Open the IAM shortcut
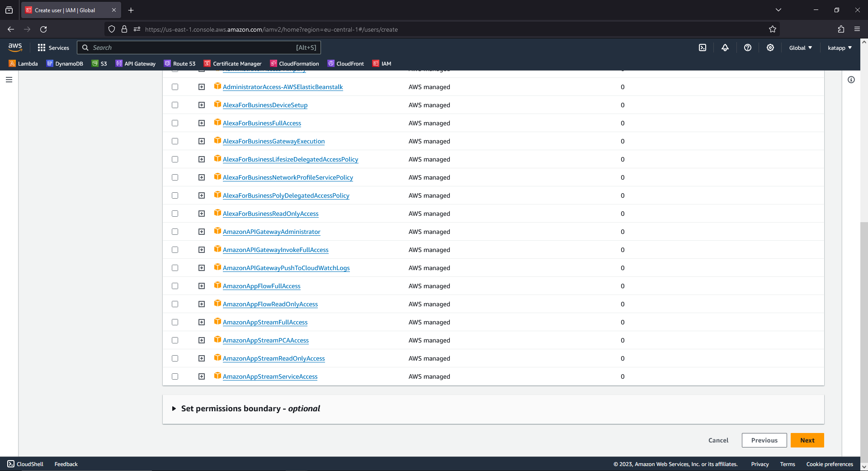The image size is (868, 471). (382, 63)
